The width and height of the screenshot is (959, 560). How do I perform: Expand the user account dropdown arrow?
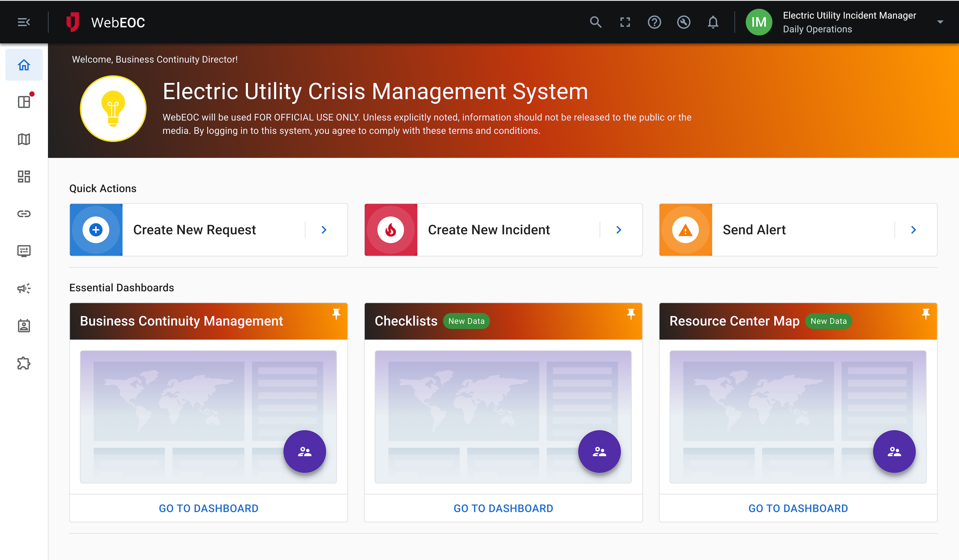point(940,22)
